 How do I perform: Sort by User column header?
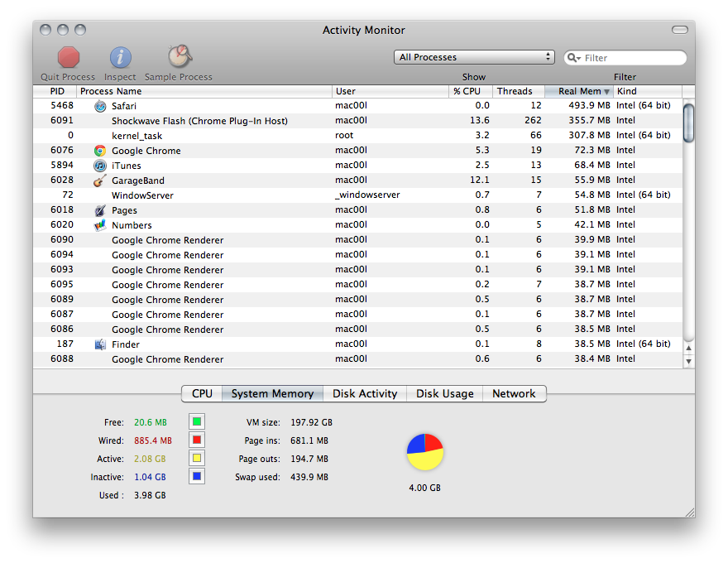click(390, 91)
